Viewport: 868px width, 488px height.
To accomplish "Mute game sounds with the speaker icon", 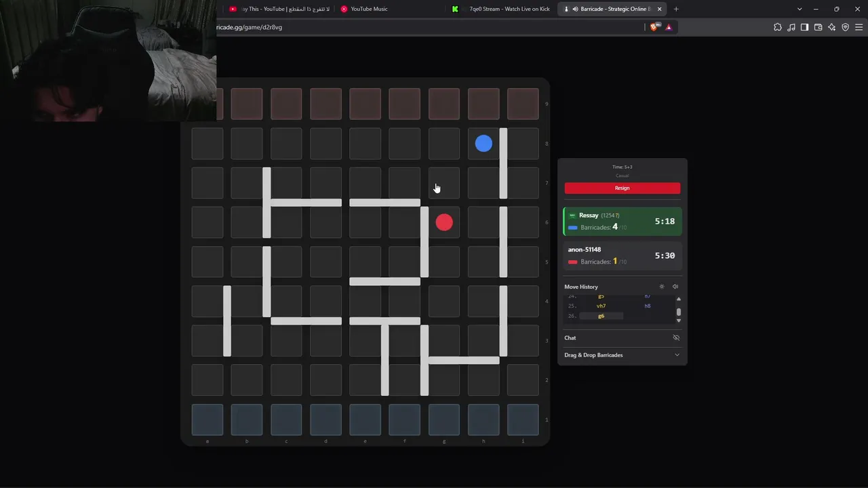I will [x=675, y=287].
